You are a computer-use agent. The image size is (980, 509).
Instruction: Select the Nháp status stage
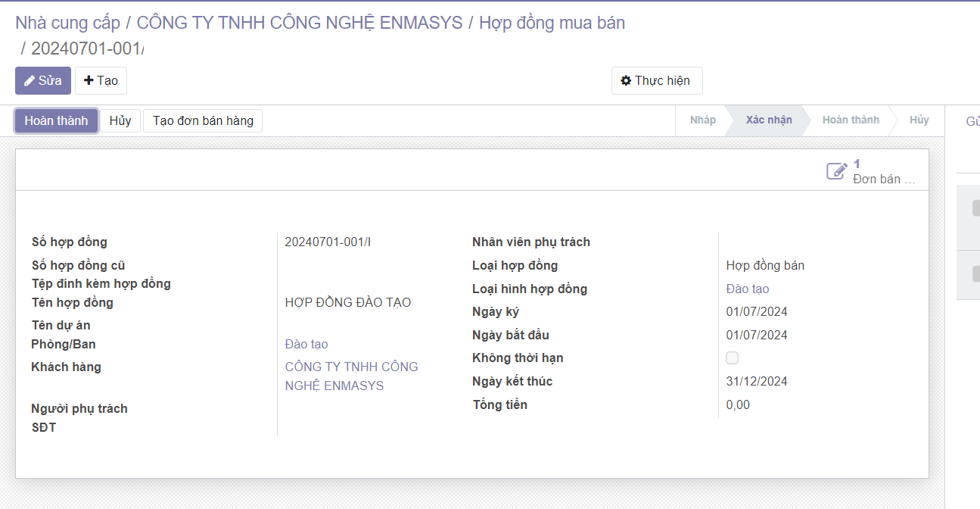702,120
